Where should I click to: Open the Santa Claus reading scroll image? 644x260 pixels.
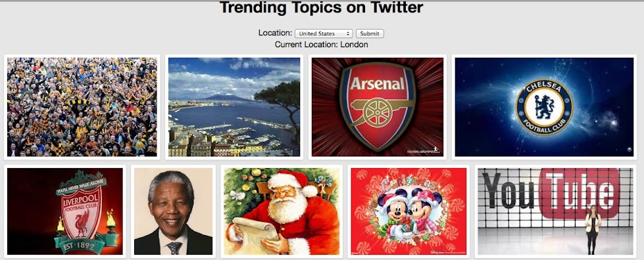point(282,211)
